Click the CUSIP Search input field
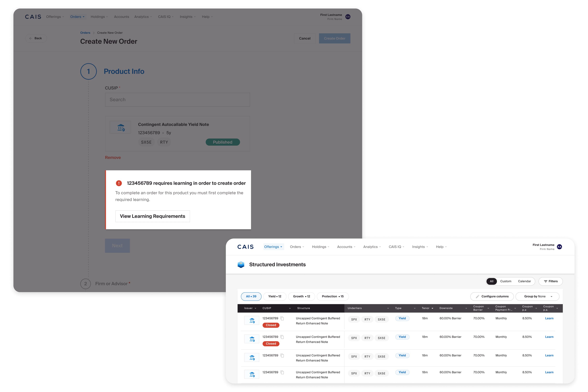Viewport: 588px width, 392px height. [x=177, y=100]
